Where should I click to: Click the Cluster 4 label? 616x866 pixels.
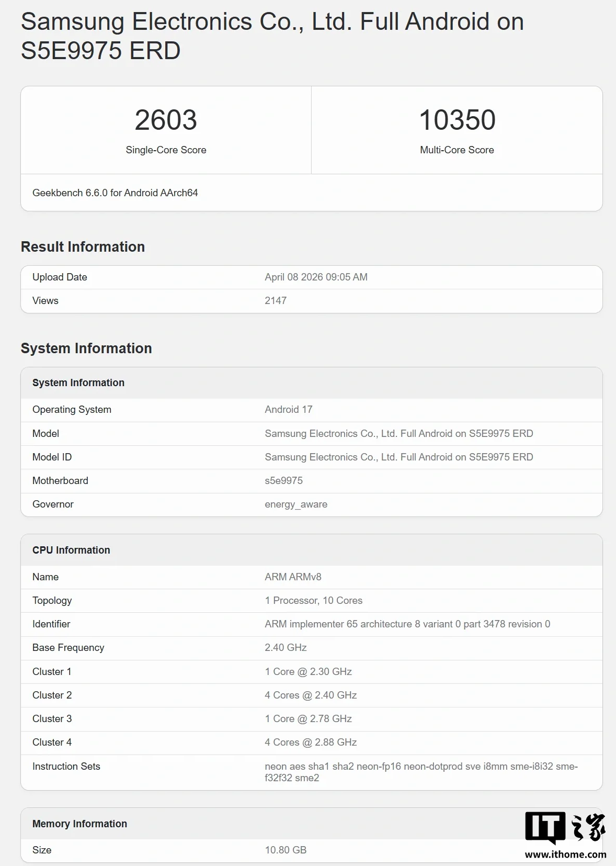pos(52,743)
